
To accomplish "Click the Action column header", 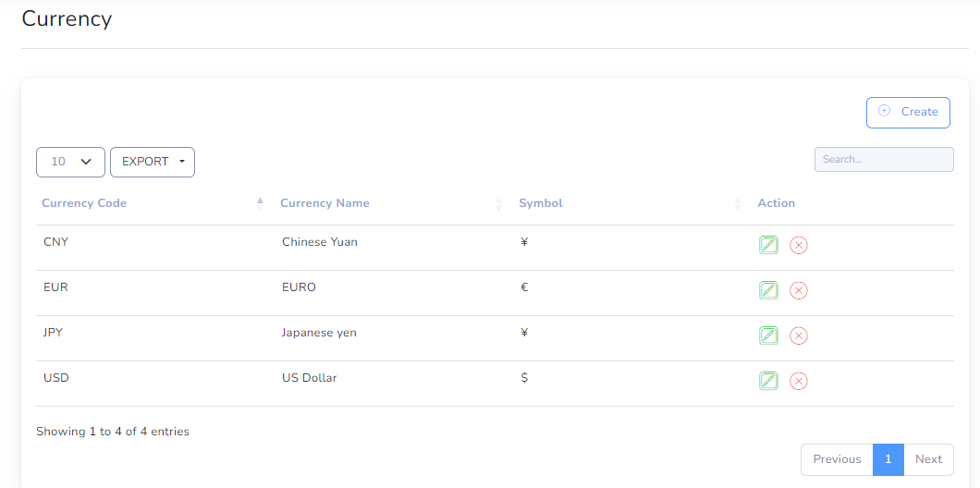I will (x=777, y=203).
